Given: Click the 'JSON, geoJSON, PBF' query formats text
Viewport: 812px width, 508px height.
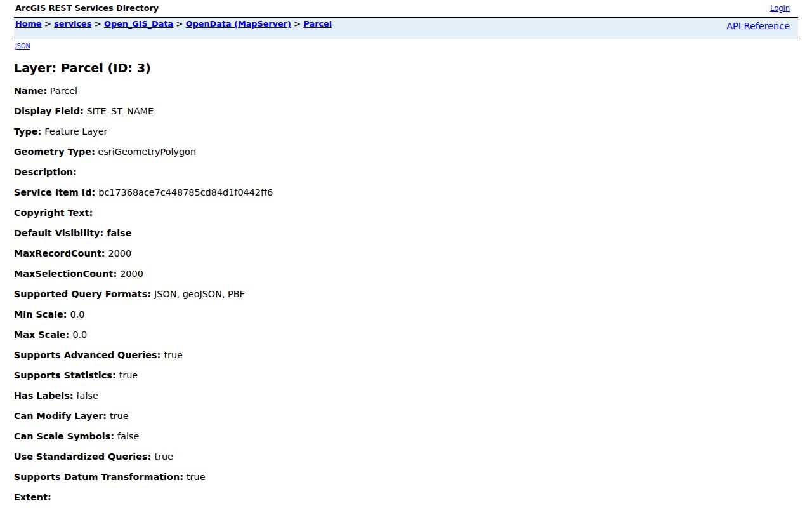Looking at the screenshot, I should click(x=199, y=294).
